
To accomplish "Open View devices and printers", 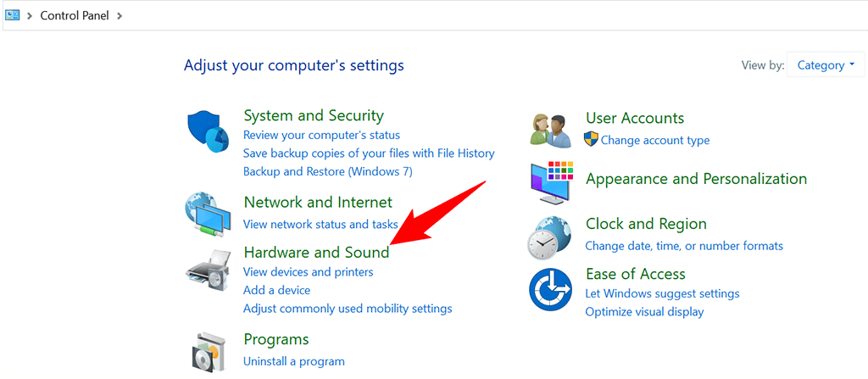I will [x=308, y=272].
